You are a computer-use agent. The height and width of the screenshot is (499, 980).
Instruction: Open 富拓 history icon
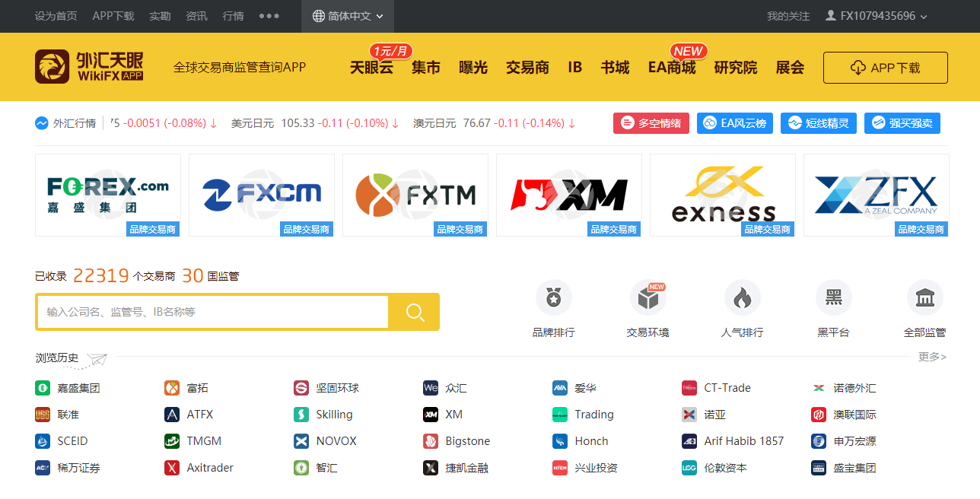pos(172,388)
